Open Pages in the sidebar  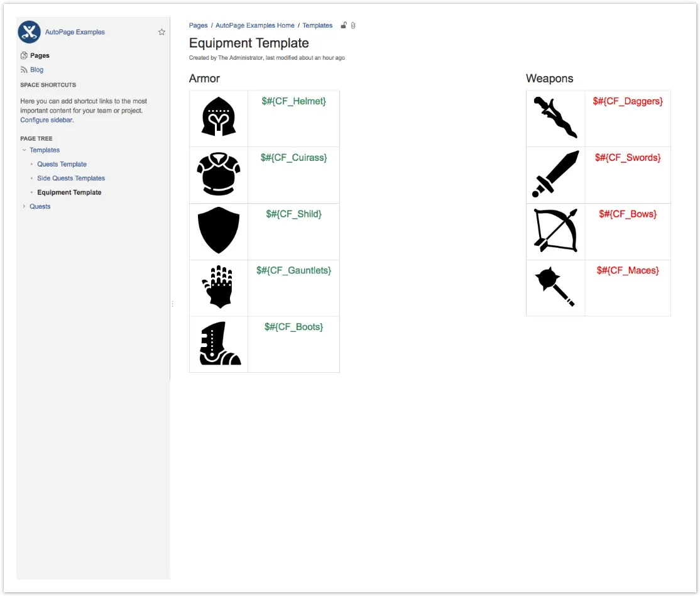click(40, 55)
